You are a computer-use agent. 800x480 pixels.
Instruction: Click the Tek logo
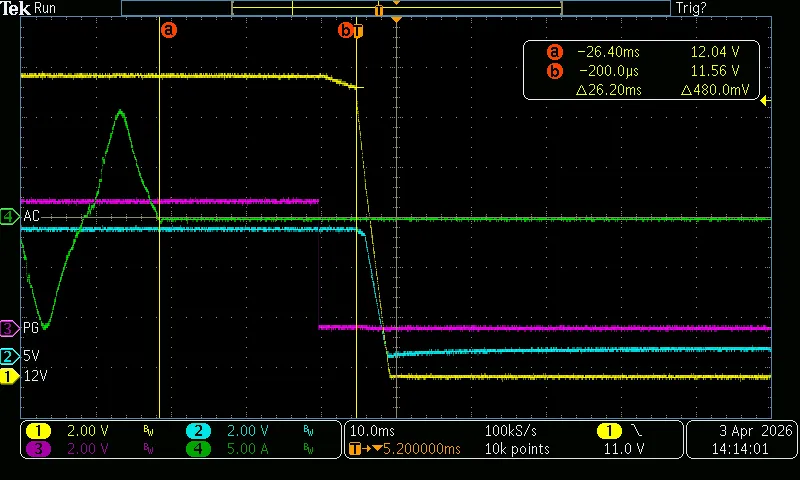(15, 8)
